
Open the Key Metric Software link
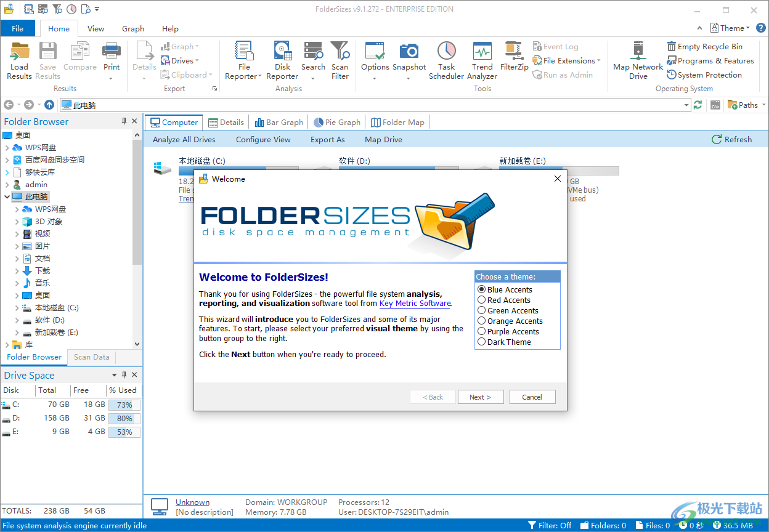[415, 304]
